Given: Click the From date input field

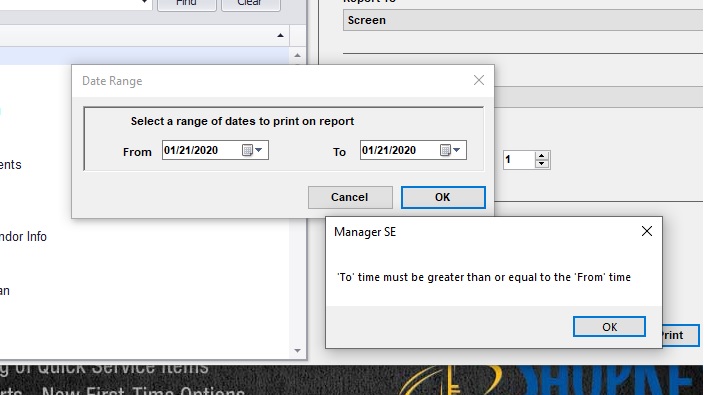Looking at the screenshot, I should pos(215,150).
